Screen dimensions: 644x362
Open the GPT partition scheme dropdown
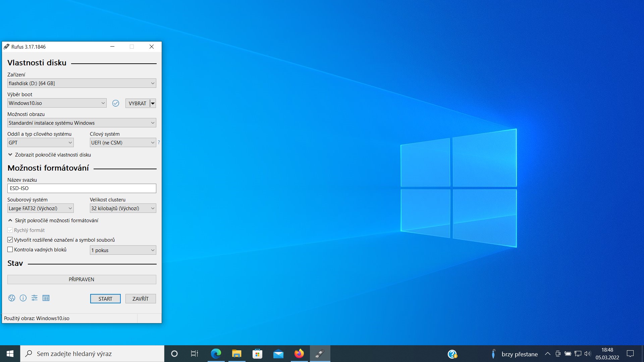(x=40, y=143)
